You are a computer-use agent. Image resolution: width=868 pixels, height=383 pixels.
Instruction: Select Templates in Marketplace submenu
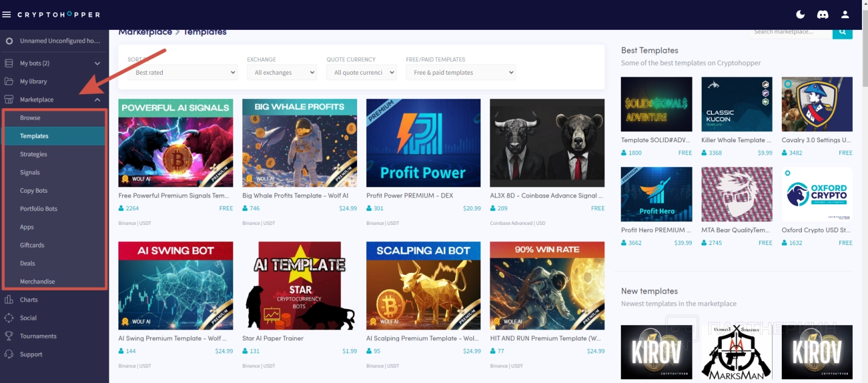pyautogui.click(x=54, y=136)
